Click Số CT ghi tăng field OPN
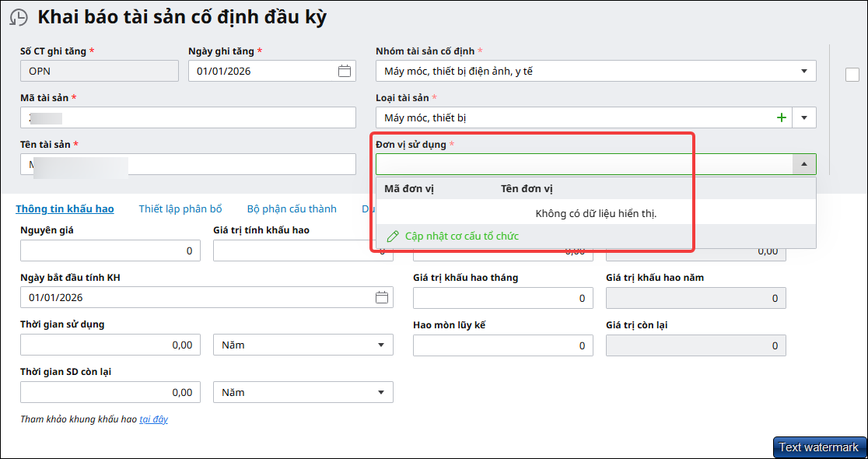Viewport: 868px width, 459px height. click(x=100, y=71)
